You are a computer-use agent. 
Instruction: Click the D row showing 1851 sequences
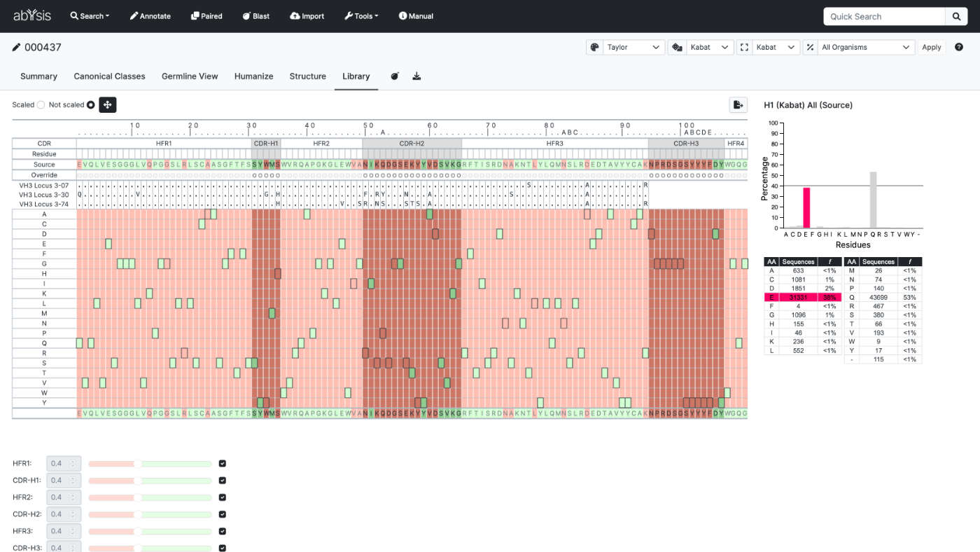tap(803, 288)
